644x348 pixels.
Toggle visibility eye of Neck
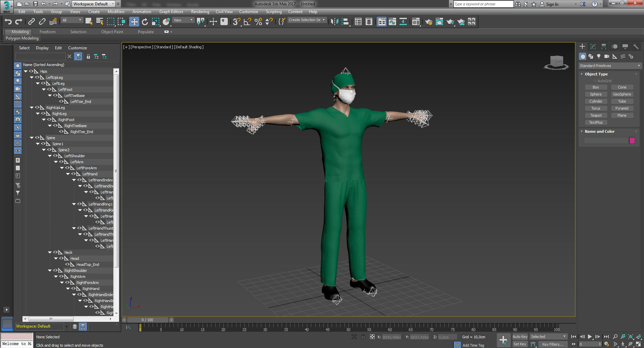(x=55, y=252)
